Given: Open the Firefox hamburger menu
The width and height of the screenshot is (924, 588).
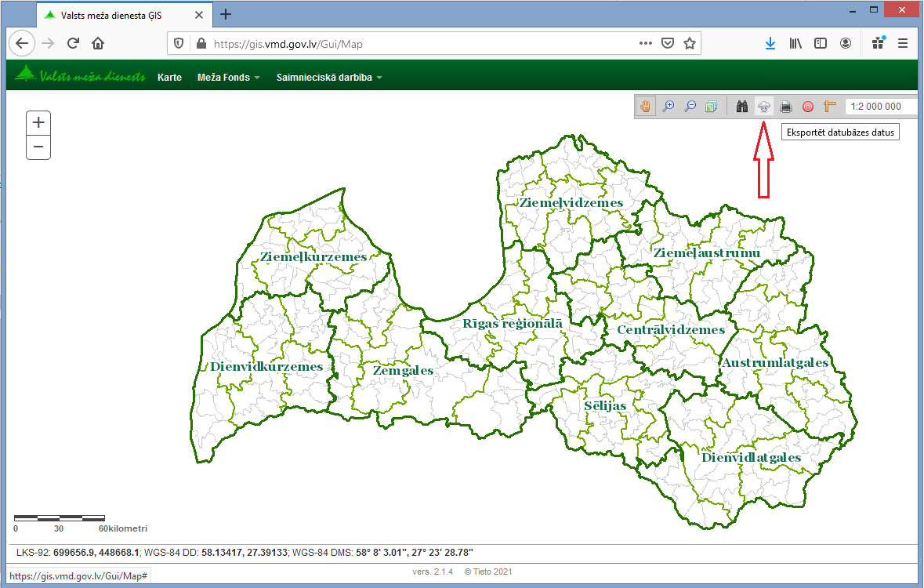Looking at the screenshot, I should pos(903,44).
